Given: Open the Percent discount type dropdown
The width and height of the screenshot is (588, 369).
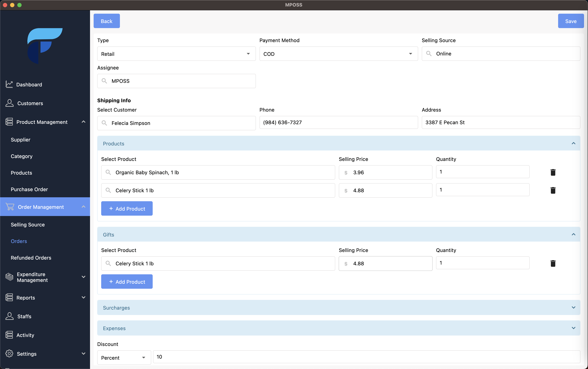Looking at the screenshot, I should 124,357.
